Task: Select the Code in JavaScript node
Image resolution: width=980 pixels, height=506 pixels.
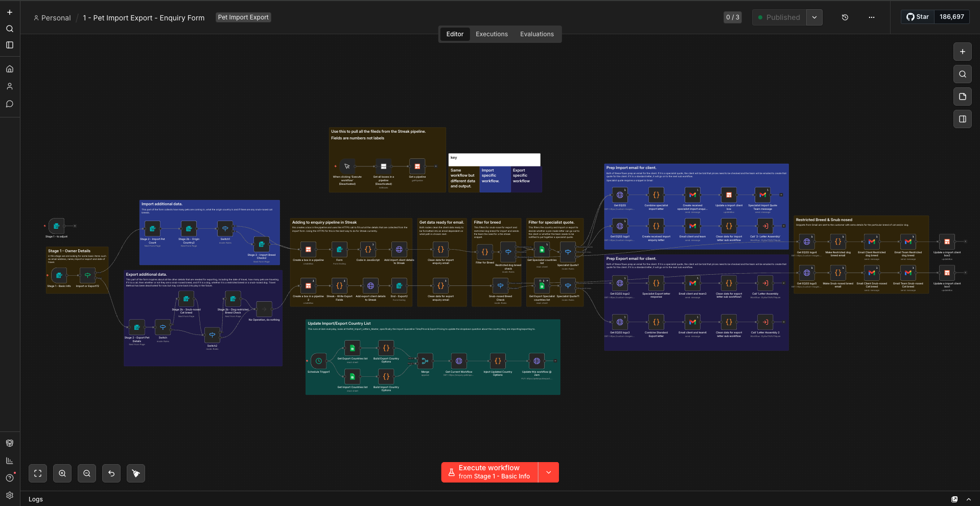Action: coord(368,250)
